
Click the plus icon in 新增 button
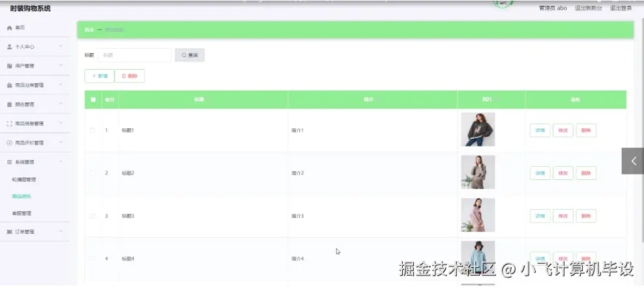[x=94, y=76]
